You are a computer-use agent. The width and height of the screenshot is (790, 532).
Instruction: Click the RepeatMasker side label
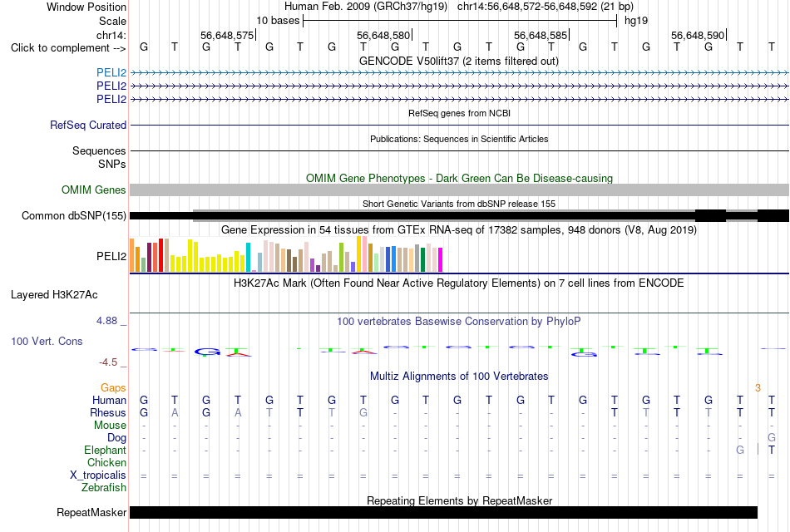pyautogui.click(x=91, y=512)
